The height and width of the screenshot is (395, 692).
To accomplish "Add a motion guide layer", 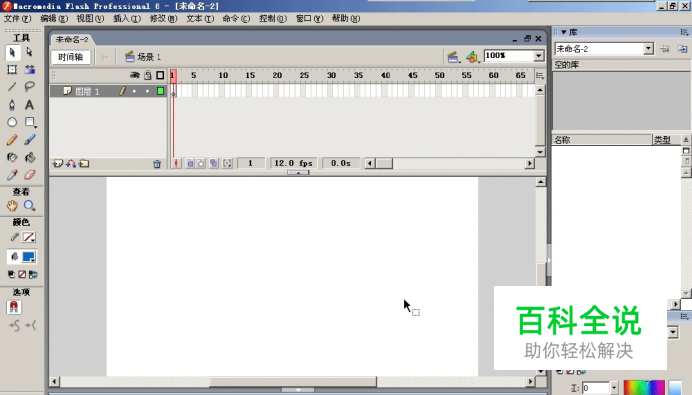I will pyautogui.click(x=71, y=164).
